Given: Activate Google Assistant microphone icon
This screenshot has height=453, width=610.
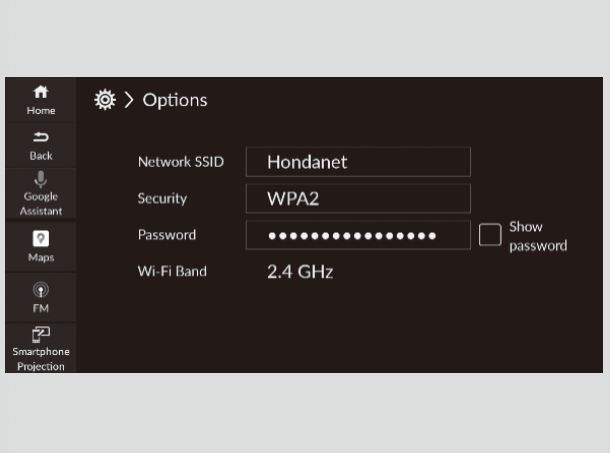Looking at the screenshot, I should [41, 179].
